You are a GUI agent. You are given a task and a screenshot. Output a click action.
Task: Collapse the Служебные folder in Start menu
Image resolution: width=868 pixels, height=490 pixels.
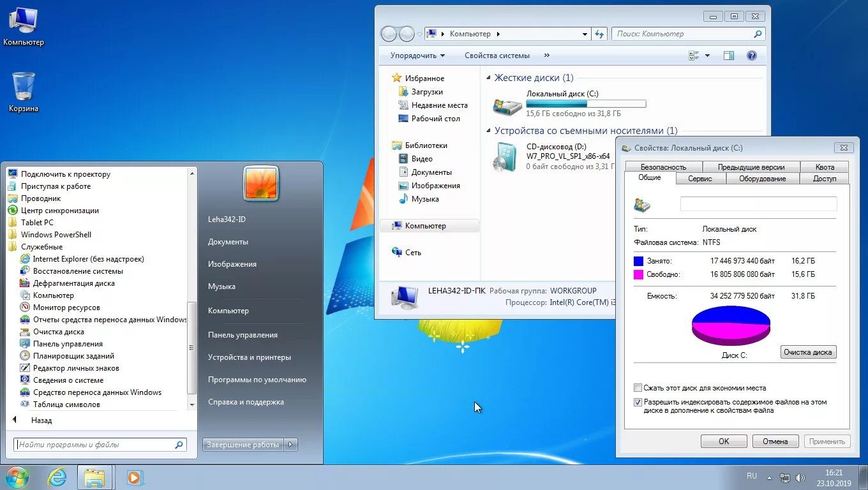[x=36, y=246]
